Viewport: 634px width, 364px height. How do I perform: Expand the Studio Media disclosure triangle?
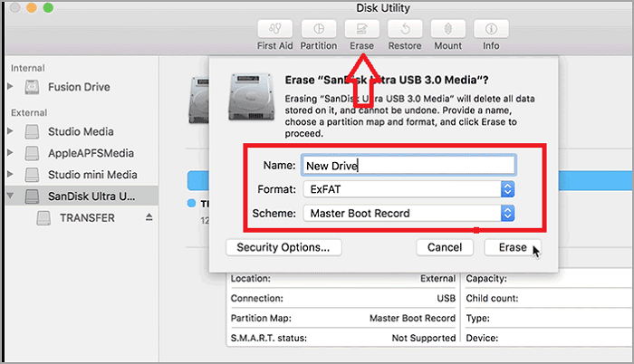click(10, 131)
